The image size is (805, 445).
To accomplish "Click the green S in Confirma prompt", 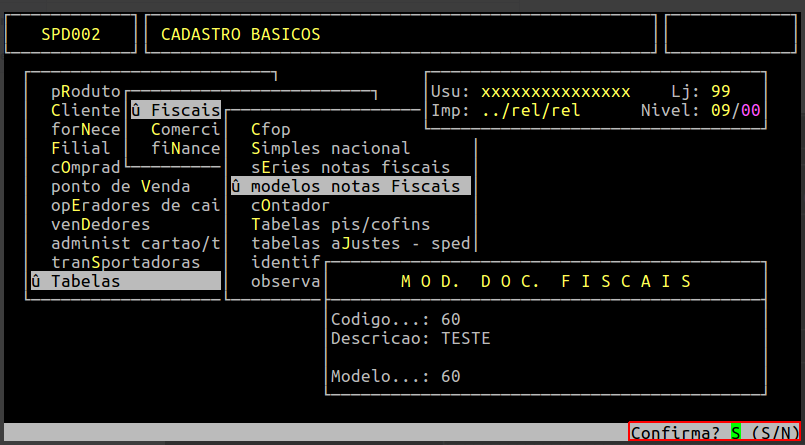I will (736, 433).
